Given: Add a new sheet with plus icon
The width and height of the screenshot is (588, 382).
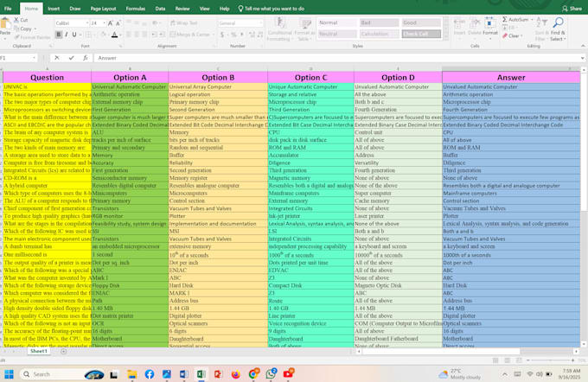Looking at the screenshot, I should 64,351.
